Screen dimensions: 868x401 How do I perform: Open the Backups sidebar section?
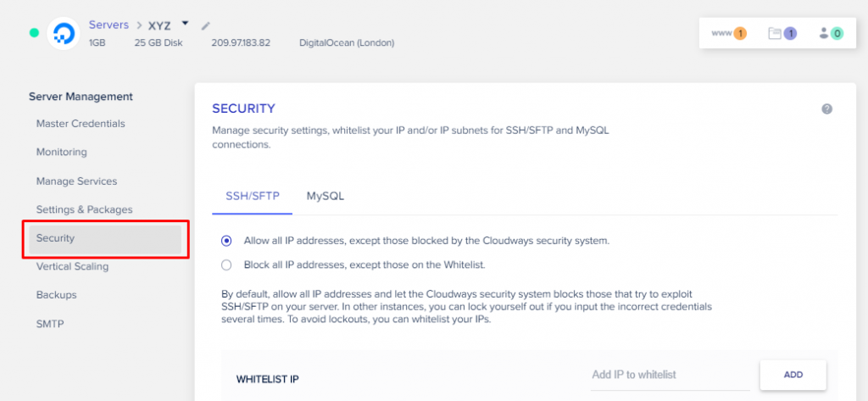pos(56,295)
